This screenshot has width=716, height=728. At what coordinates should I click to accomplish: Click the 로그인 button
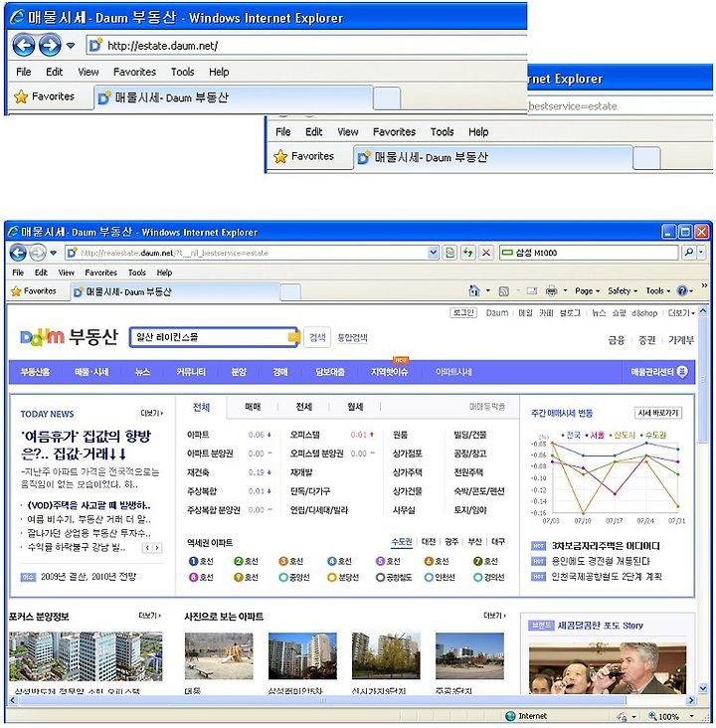[x=463, y=313]
